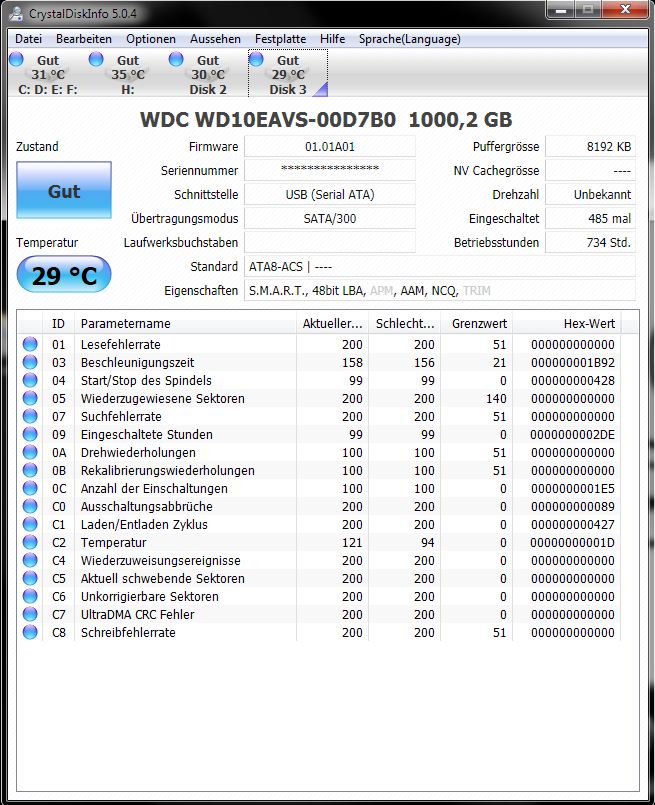Click hex value 0000000002DE
Screen dimensions: 655x805
pos(572,435)
